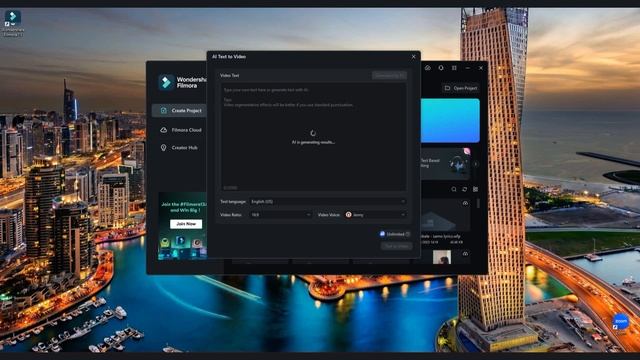This screenshot has height=360, width=640.
Task: Expand the Text language dropdown
Action: [x=328, y=202]
